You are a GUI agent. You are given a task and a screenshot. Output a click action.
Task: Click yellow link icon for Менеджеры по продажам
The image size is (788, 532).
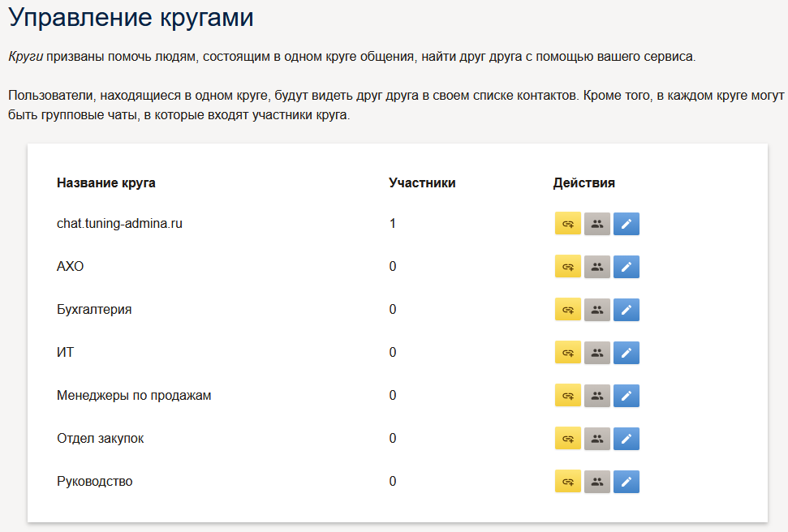click(x=568, y=396)
